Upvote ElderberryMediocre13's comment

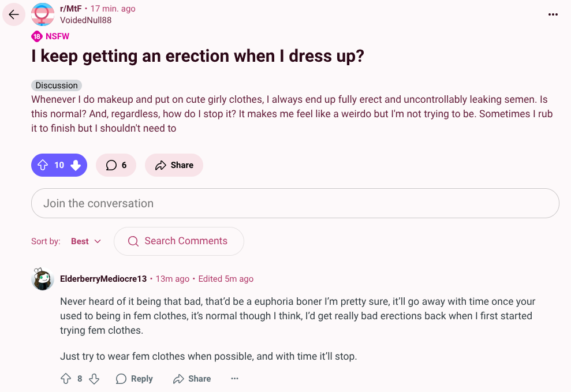click(66, 379)
